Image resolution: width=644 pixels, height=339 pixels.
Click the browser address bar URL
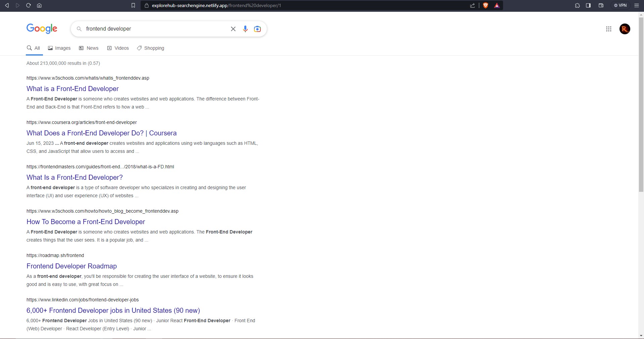pyautogui.click(x=216, y=5)
